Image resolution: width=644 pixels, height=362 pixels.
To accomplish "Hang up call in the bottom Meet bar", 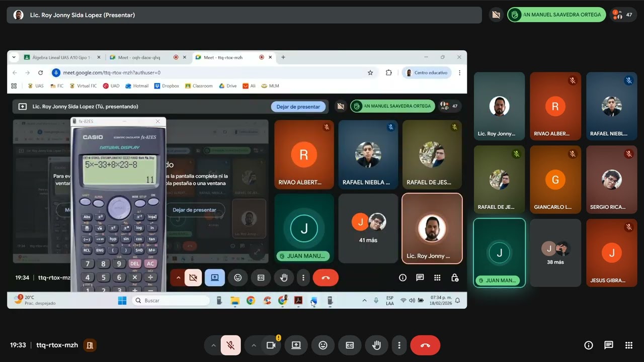I will coord(425,345).
